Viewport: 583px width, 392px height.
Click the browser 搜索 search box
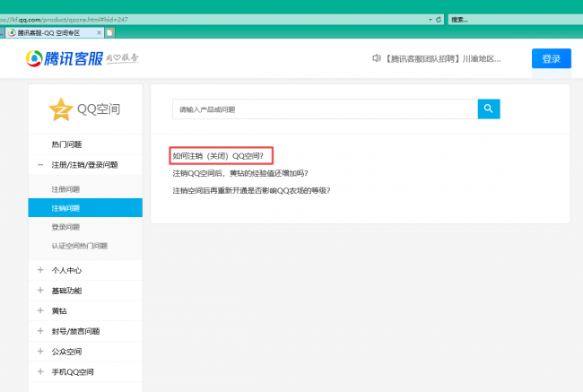(x=516, y=20)
